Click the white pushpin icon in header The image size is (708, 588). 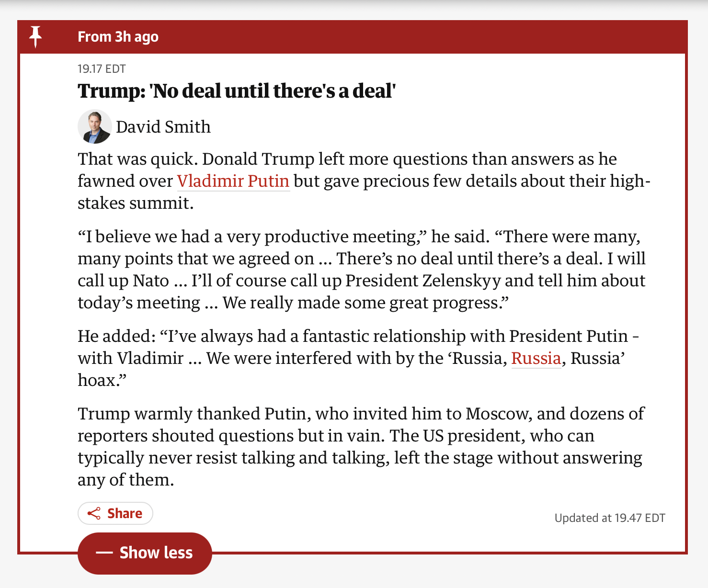tap(35, 37)
